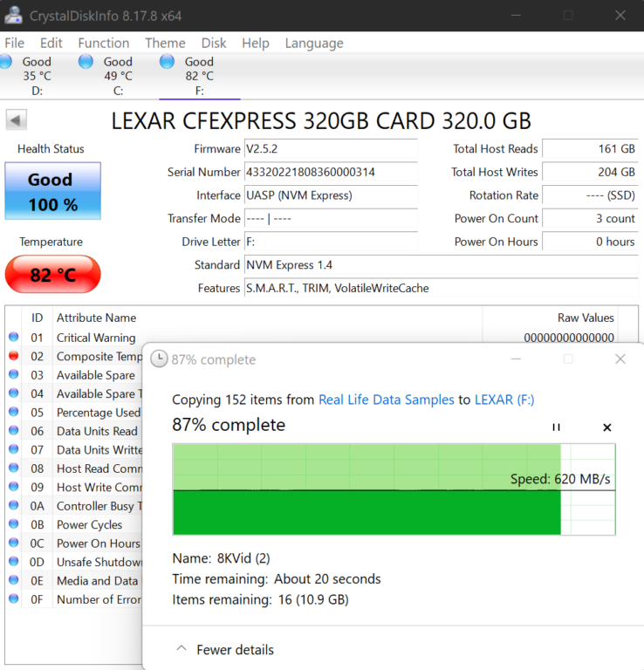Click the red 82 °C temperature button
The image size is (644, 670).
52,275
